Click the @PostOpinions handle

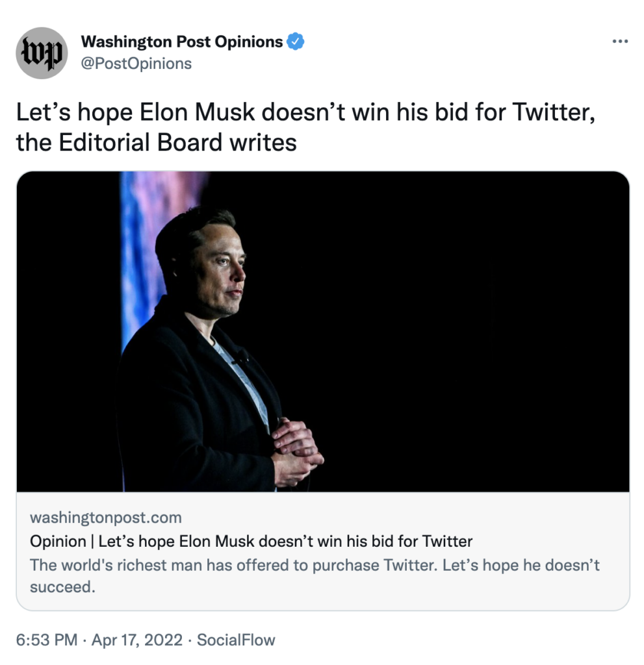[x=136, y=63]
